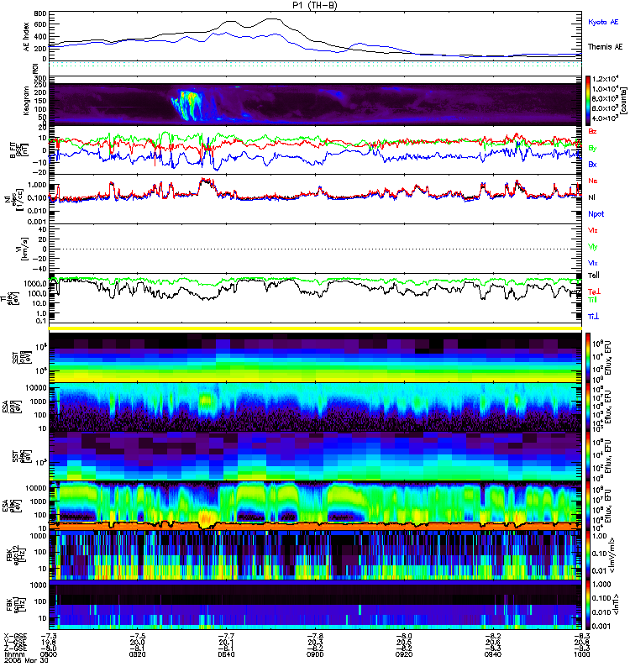Click the bright auroral burst in the keogram
This screenshot has width=630, height=672.
click(x=190, y=104)
